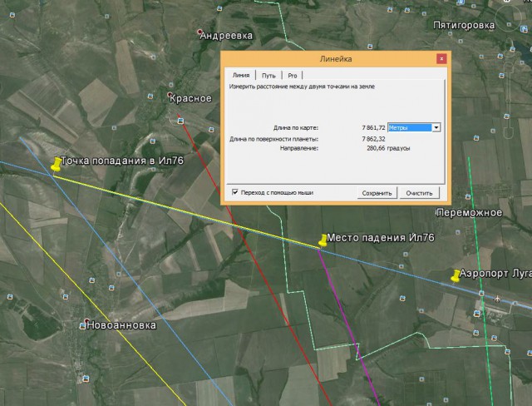Zoom in with the faded slider's top button
This screenshot has width=532, height=406.
[508, 66]
